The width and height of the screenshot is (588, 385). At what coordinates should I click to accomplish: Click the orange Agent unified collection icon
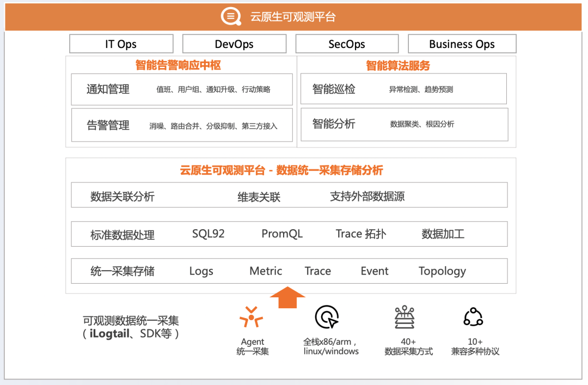click(251, 317)
